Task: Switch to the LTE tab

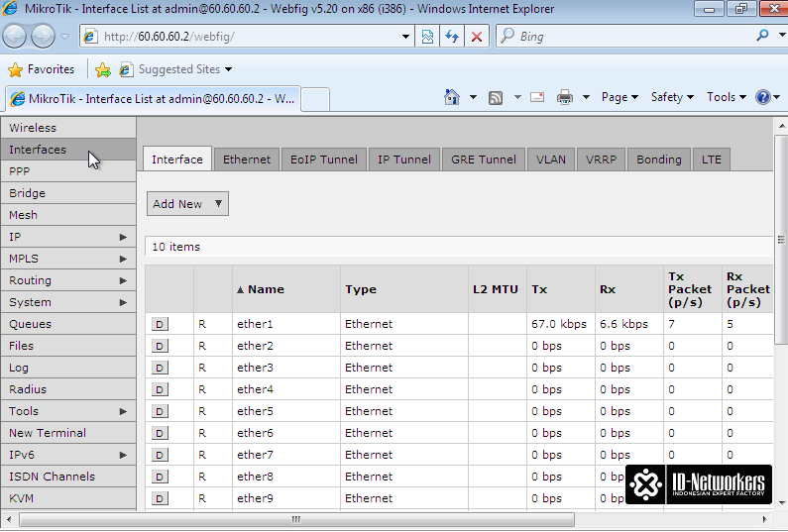Action: click(711, 160)
